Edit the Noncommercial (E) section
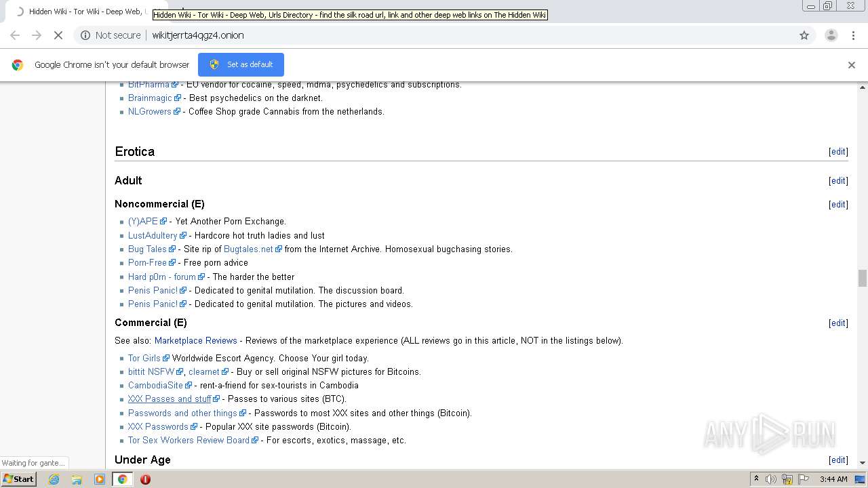The width and height of the screenshot is (868, 488). [838, 205]
